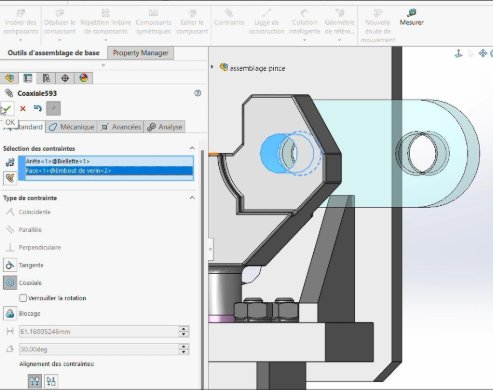Select aligned mate alignment button
Image resolution: width=493 pixels, height=390 pixels.
(x=35, y=381)
